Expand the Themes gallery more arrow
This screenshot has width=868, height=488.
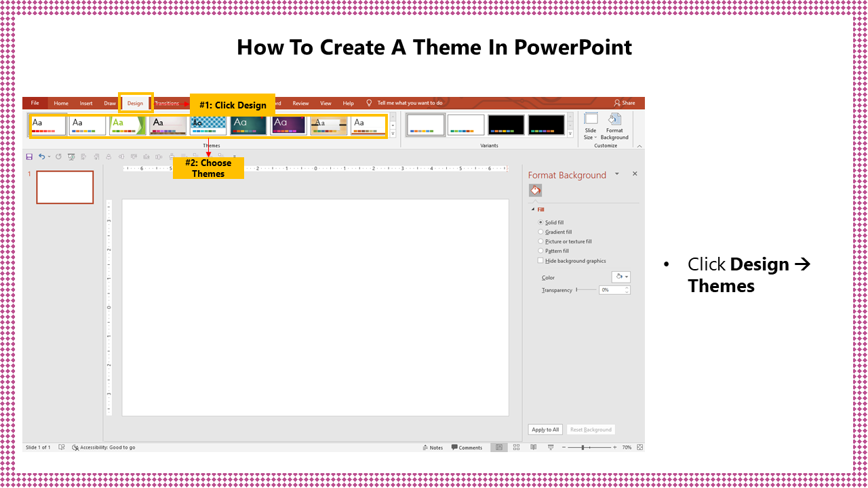(x=393, y=134)
